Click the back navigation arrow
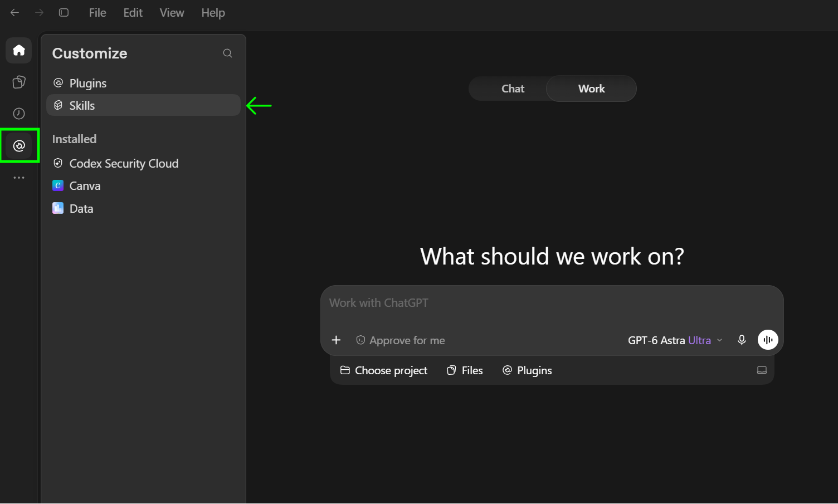 pyautogui.click(x=15, y=13)
